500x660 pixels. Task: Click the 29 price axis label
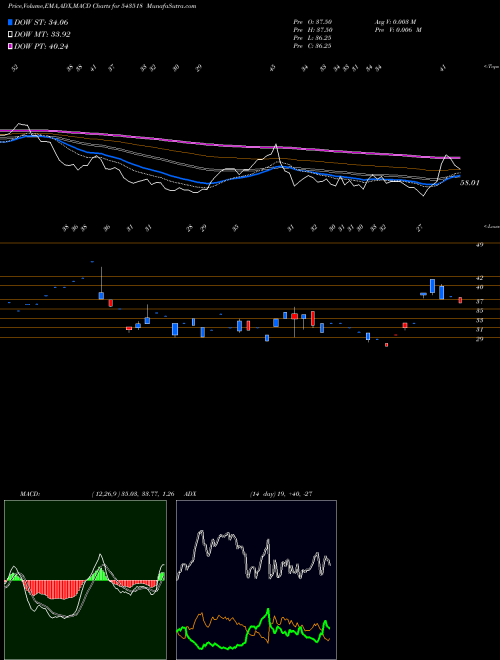pos(479,339)
